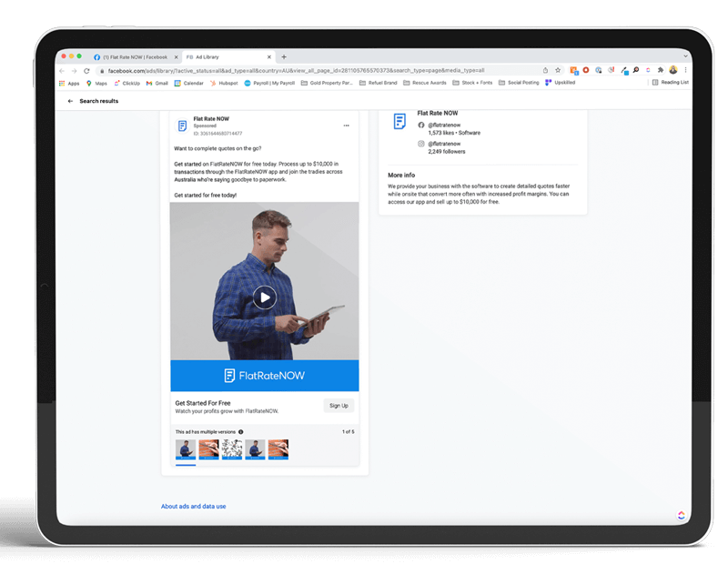Expand the Rescue Awards bookmark folder
Image resolution: width=728 pixels, height=584 pixels.
[x=425, y=83]
